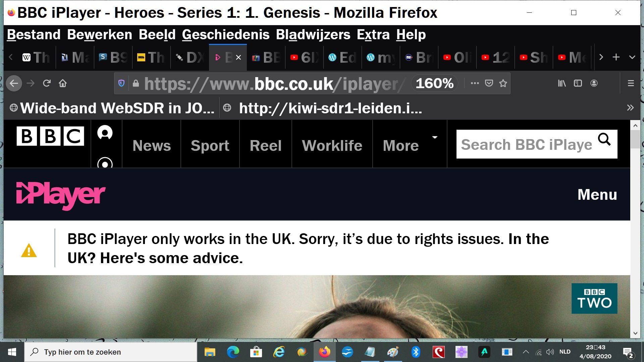The height and width of the screenshot is (362, 644).
Task: Open Wide-band WebSDR bookmark
Action: tap(112, 108)
